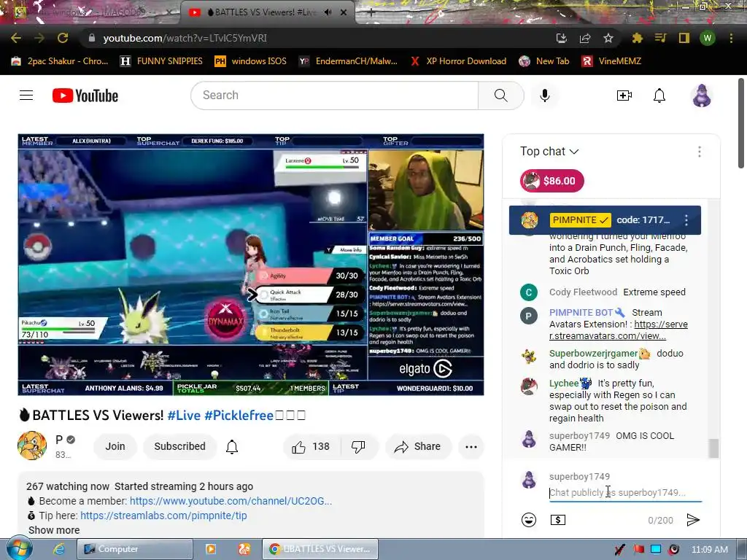
Task: Focus the YouTube Search field
Action: point(335,96)
